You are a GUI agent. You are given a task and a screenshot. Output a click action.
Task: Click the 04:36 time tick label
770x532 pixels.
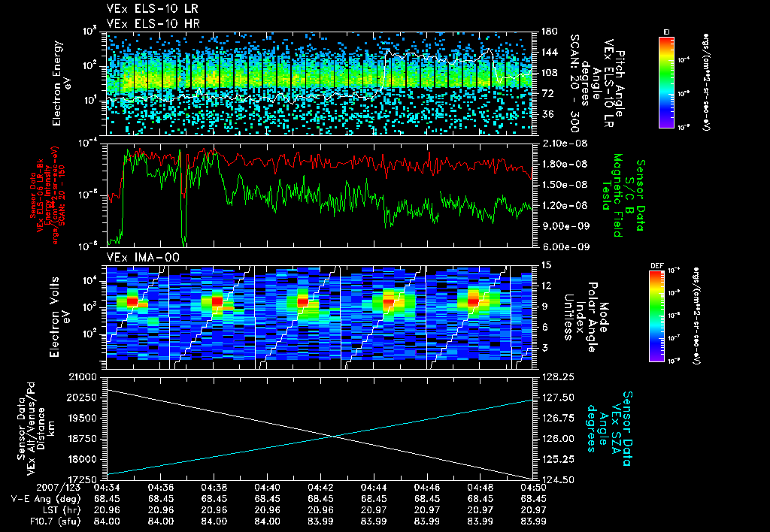pyautogui.click(x=161, y=488)
